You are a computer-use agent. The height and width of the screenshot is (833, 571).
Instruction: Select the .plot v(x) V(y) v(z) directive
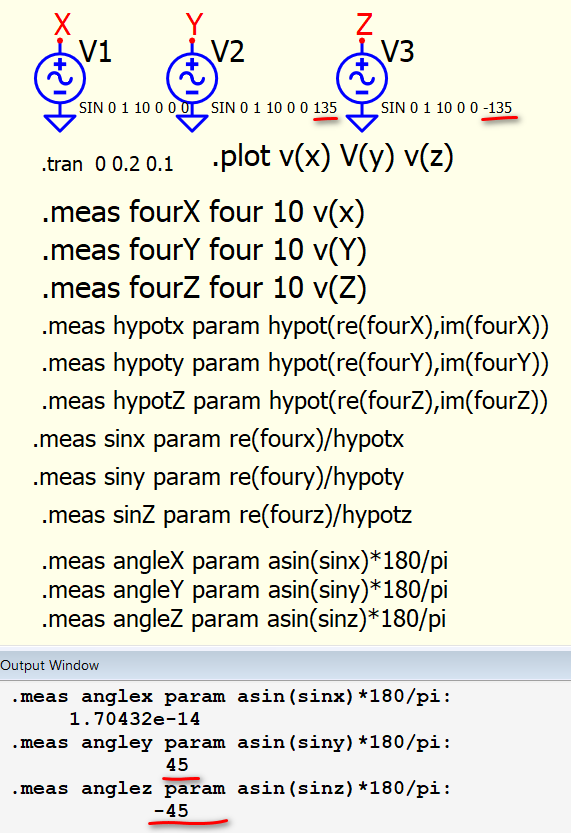tap(333, 157)
